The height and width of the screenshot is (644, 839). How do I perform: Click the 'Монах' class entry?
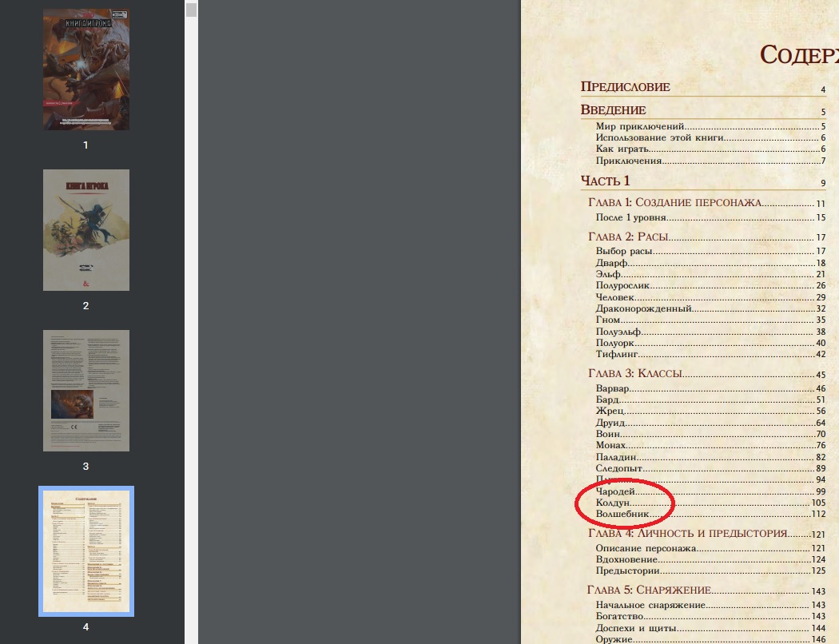[610, 445]
